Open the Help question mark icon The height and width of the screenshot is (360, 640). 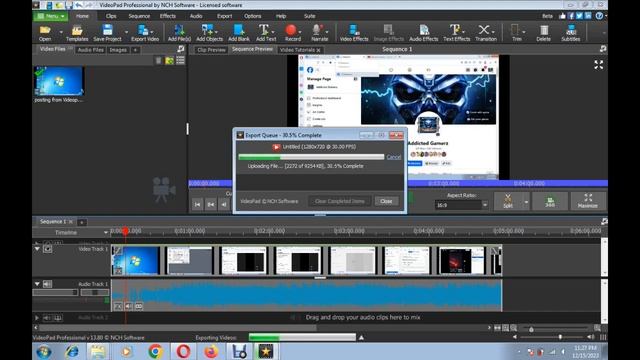[x=599, y=16]
